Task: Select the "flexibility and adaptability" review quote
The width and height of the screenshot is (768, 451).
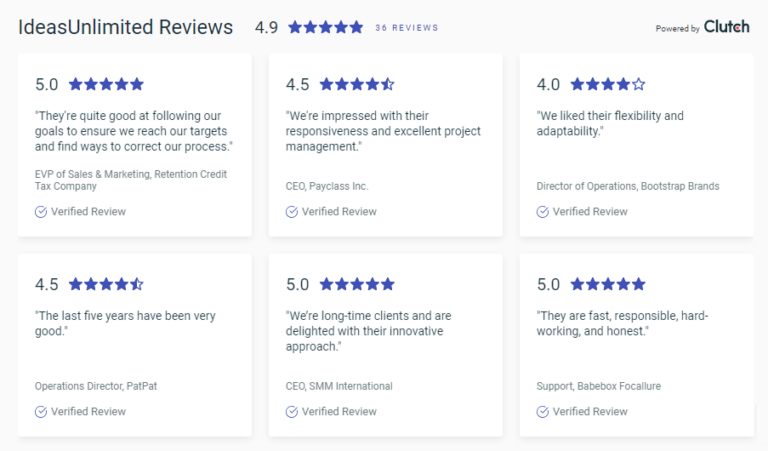Action: pos(610,123)
